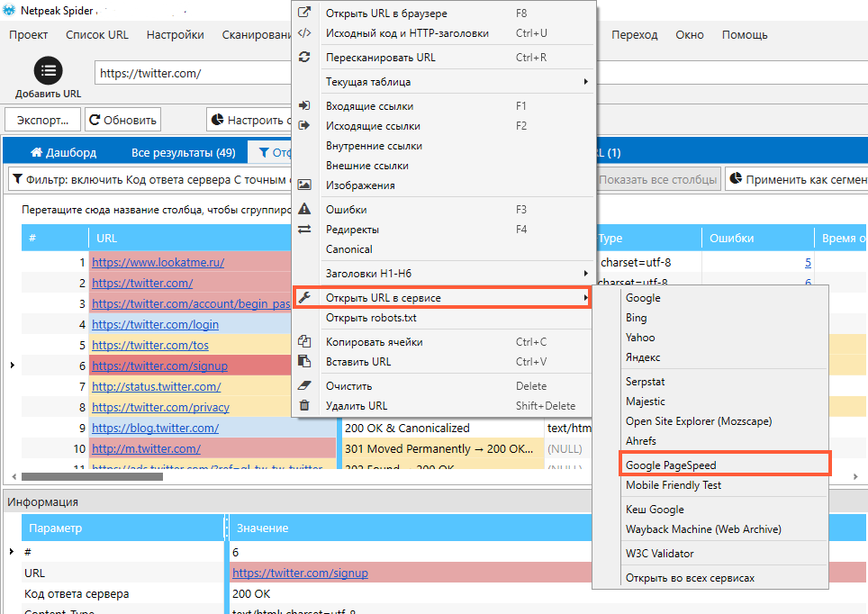The image size is (868, 614).
Task: Select the 301 Moved Permanently cell
Action: click(442, 448)
